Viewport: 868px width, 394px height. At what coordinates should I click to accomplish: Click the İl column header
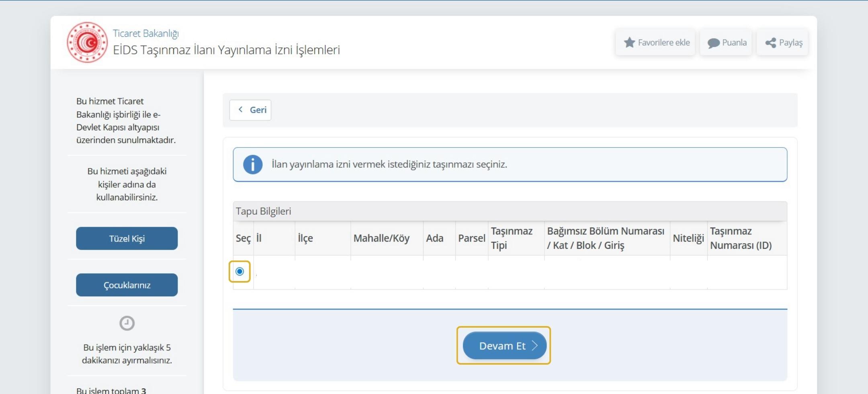click(259, 238)
